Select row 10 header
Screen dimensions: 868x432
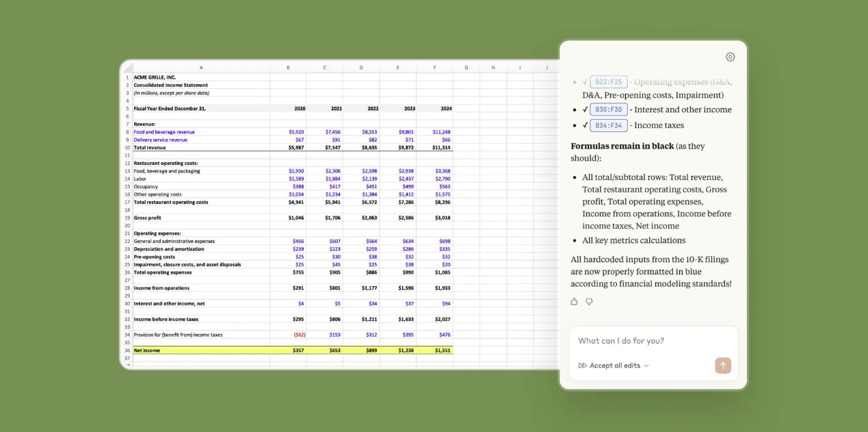tap(127, 147)
